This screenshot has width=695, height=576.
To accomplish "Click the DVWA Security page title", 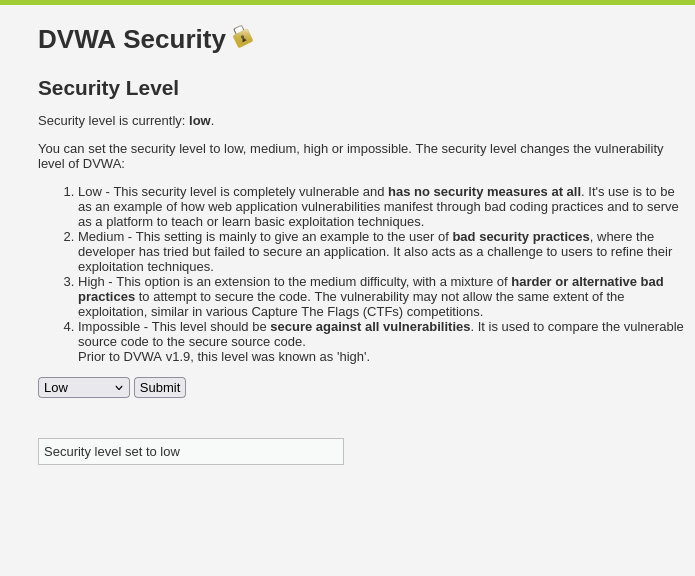I will [x=131, y=39].
